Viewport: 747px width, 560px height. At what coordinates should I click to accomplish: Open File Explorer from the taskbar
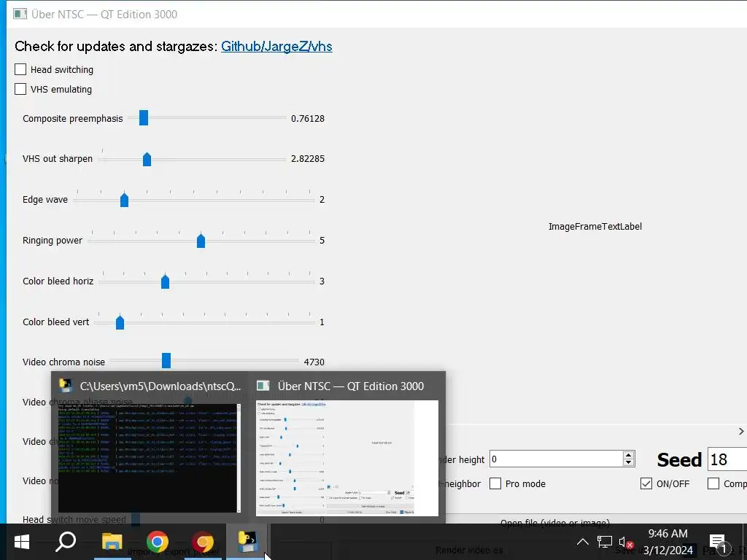[x=112, y=542]
